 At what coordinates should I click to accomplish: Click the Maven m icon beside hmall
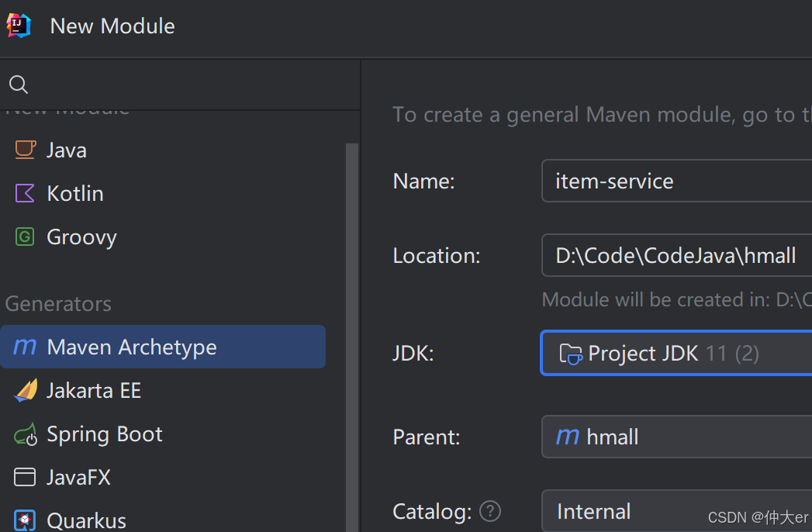567,436
